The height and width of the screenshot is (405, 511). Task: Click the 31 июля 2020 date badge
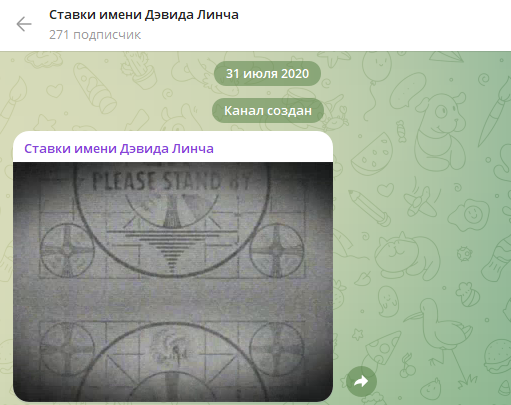267,74
